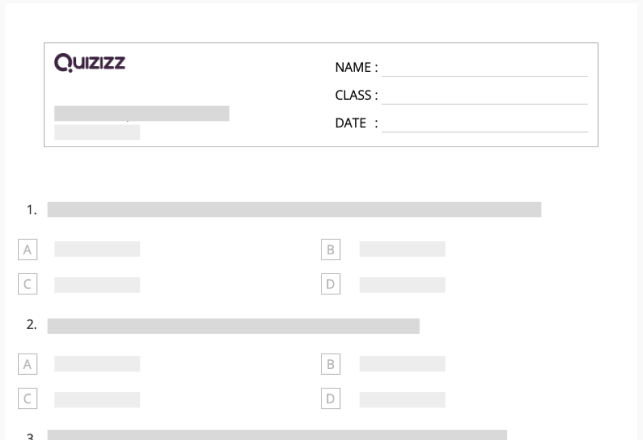The height and width of the screenshot is (440, 643).
Task: Click the Quizizz logo
Action: (x=90, y=66)
